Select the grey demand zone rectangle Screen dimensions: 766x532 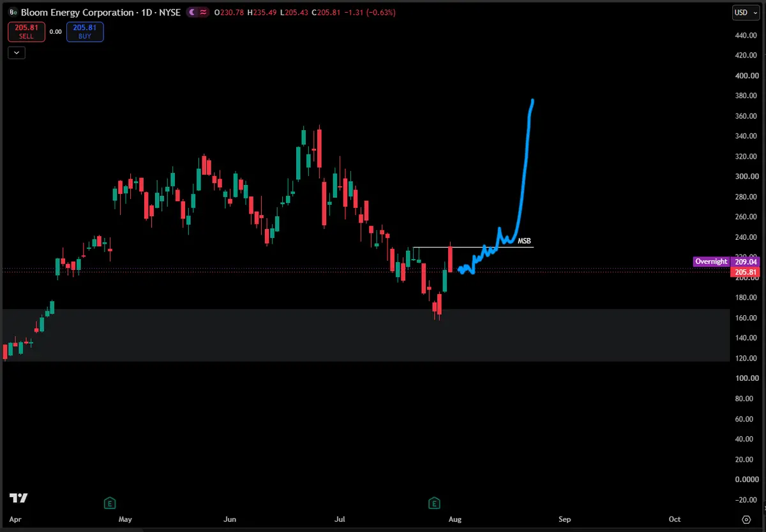(366, 336)
